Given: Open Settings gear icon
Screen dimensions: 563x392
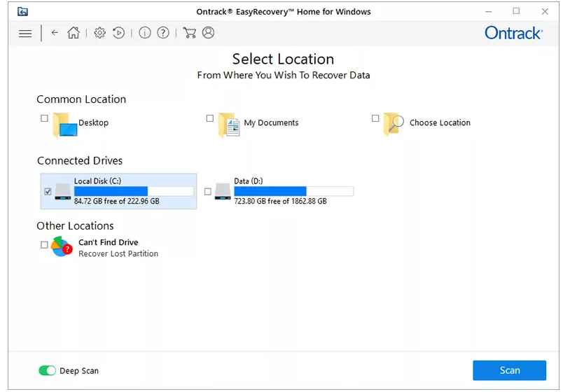Looking at the screenshot, I should point(99,33).
